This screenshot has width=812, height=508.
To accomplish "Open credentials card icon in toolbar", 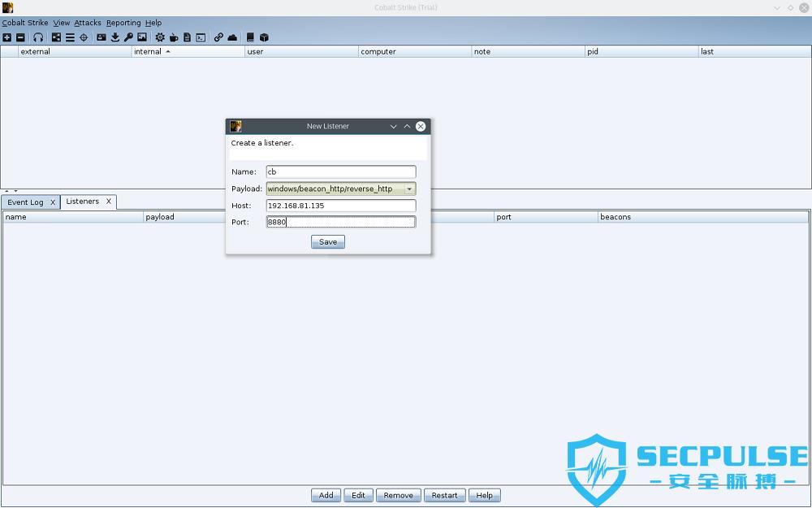I will [101, 37].
